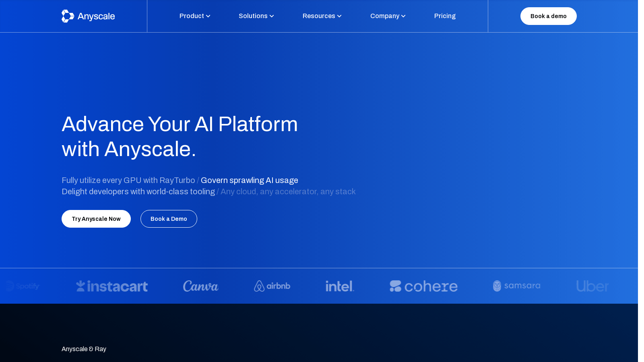
Task: Click the 'Anyscale & Ray' section label
Action: [84, 349]
